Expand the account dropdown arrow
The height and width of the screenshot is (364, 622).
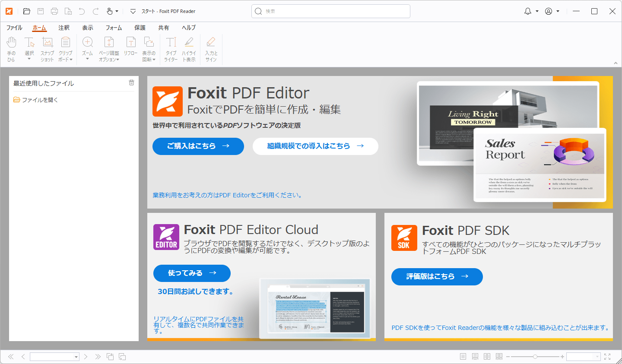coord(558,11)
